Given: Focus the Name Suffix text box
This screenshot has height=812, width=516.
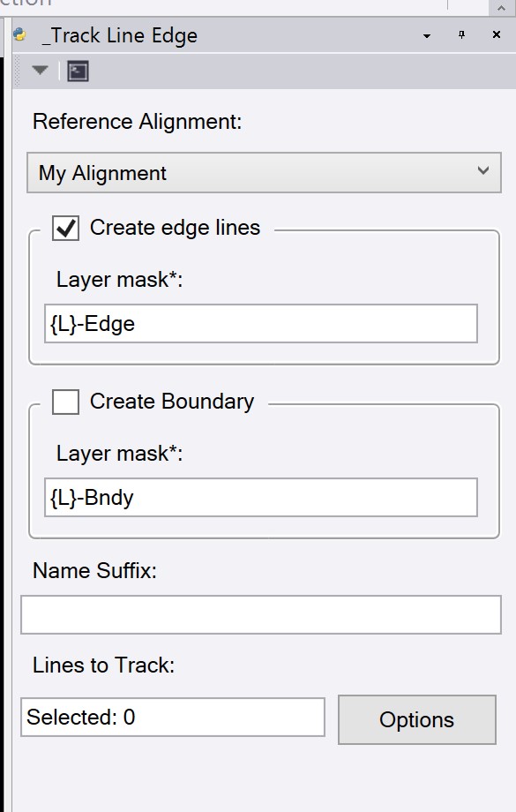Looking at the screenshot, I should (261, 614).
